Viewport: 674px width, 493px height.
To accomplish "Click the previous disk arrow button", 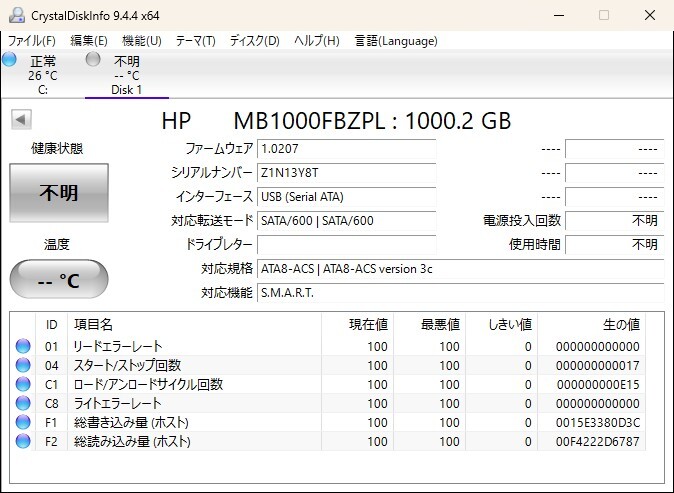I will (21, 119).
